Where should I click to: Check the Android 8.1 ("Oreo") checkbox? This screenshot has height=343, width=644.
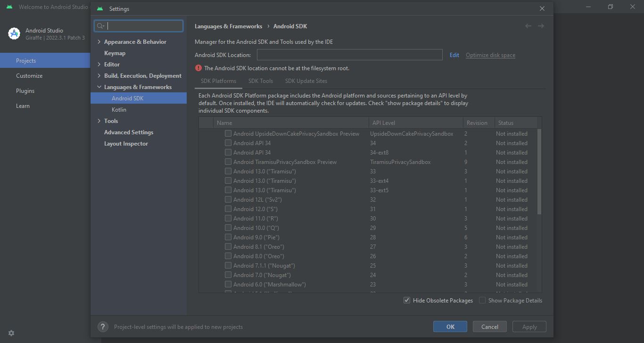click(x=228, y=246)
